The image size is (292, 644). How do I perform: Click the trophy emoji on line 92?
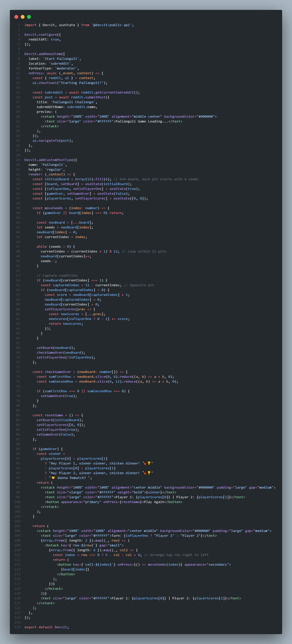[149, 463]
